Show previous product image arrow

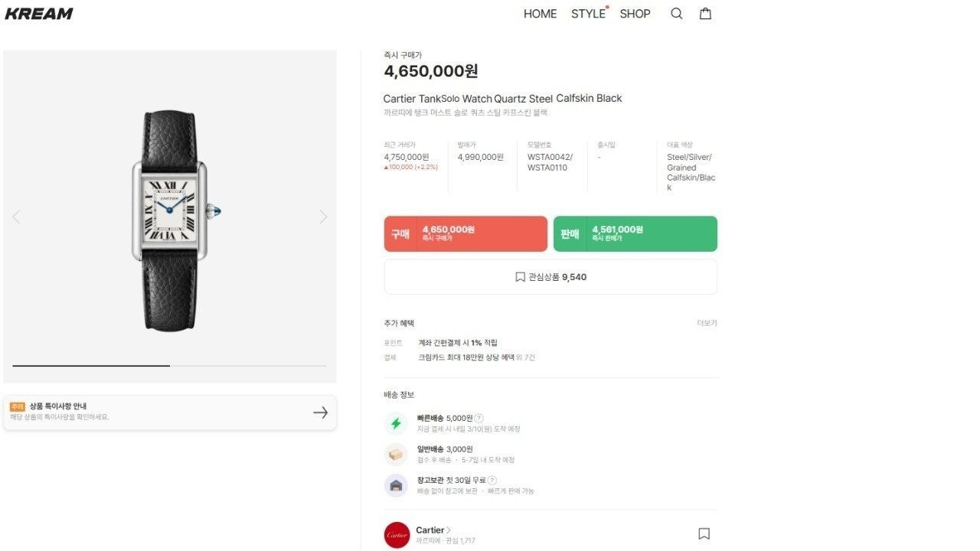(x=16, y=217)
